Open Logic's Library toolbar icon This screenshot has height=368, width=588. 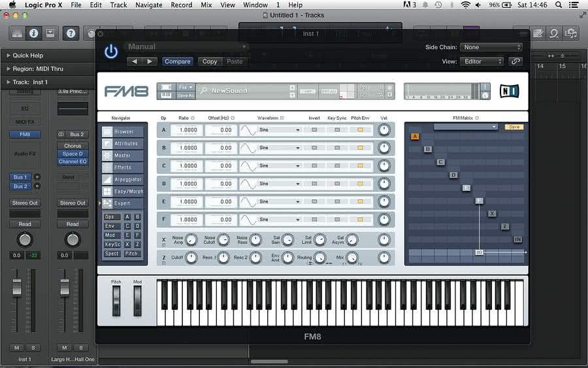(x=17, y=34)
